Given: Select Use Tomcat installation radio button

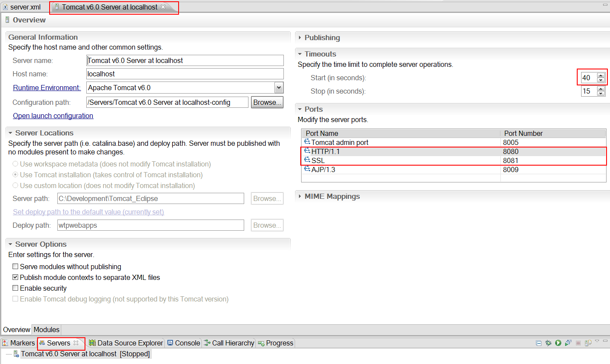Looking at the screenshot, I should [x=16, y=175].
